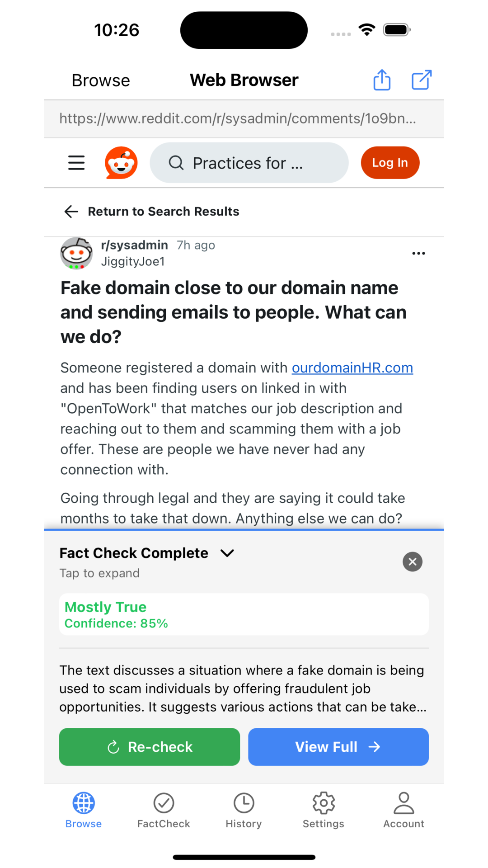Image resolution: width=488 pixels, height=868 pixels.
Task: Tap the back arrow to search results
Action: pyautogui.click(x=71, y=212)
